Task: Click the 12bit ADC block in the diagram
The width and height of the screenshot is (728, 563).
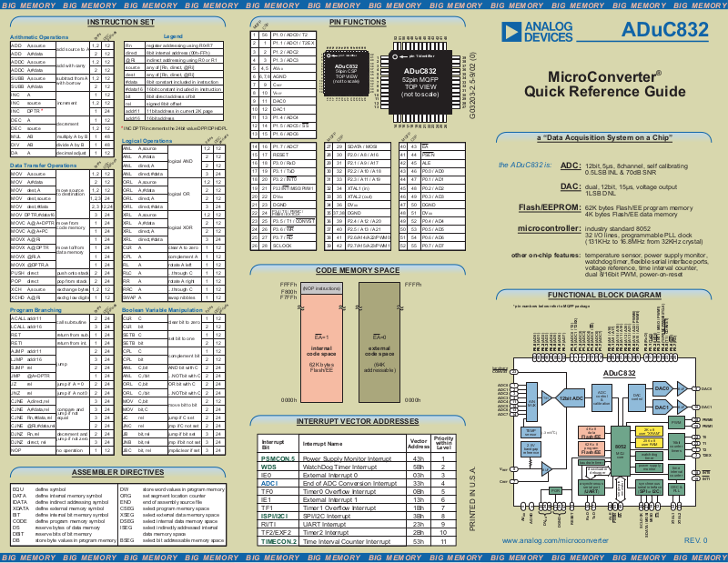Action: coord(571,398)
